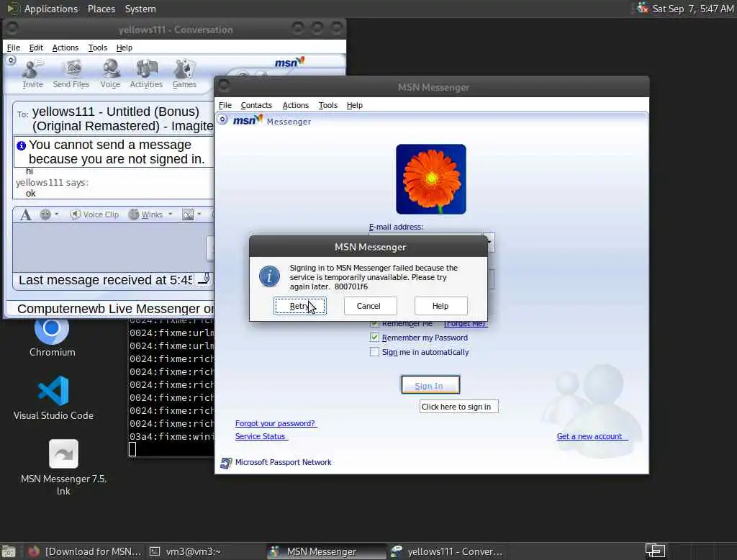Click Computernewb Live Messenger banner text
737x560 pixels.
point(115,309)
